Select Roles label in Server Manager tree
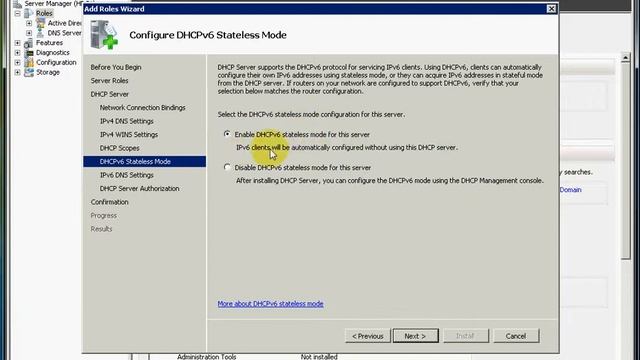Viewport: 640px width, 360px height. 44,13
